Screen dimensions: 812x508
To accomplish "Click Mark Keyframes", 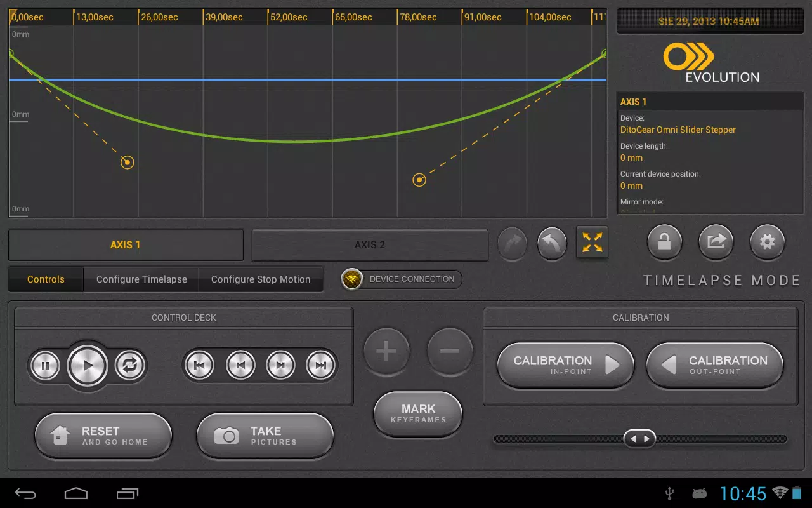I will (x=417, y=413).
